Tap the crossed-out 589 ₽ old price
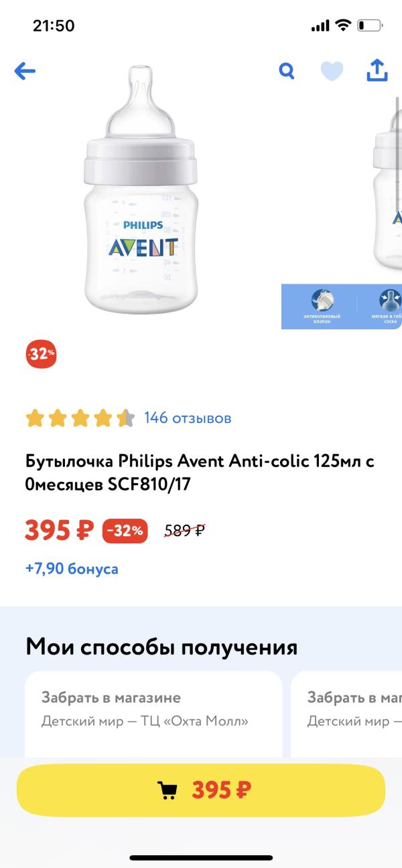This screenshot has width=402, height=868. click(x=184, y=531)
